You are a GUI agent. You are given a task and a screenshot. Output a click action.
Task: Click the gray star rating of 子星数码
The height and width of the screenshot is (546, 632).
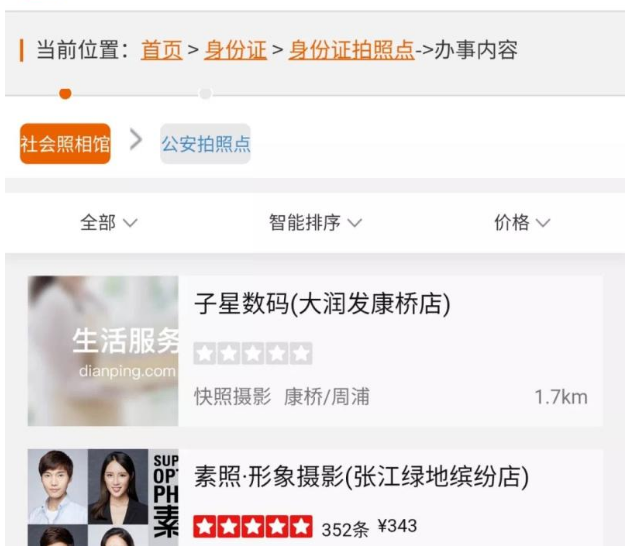click(253, 353)
